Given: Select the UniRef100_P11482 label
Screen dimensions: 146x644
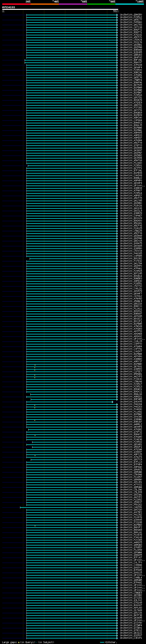Looking at the screenshot, I should (131, 412).
